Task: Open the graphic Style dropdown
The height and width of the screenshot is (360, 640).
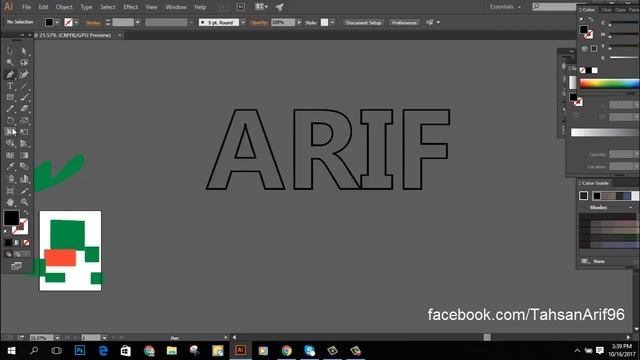Action: coord(332,22)
